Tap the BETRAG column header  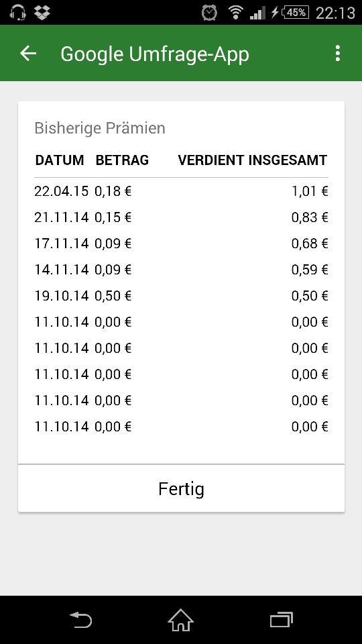pyautogui.click(x=122, y=160)
